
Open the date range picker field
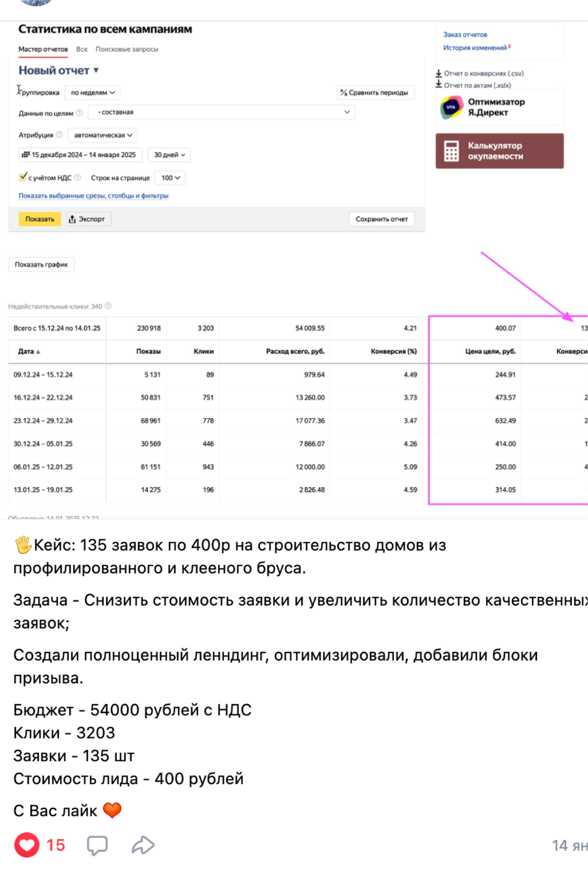tap(79, 155)
